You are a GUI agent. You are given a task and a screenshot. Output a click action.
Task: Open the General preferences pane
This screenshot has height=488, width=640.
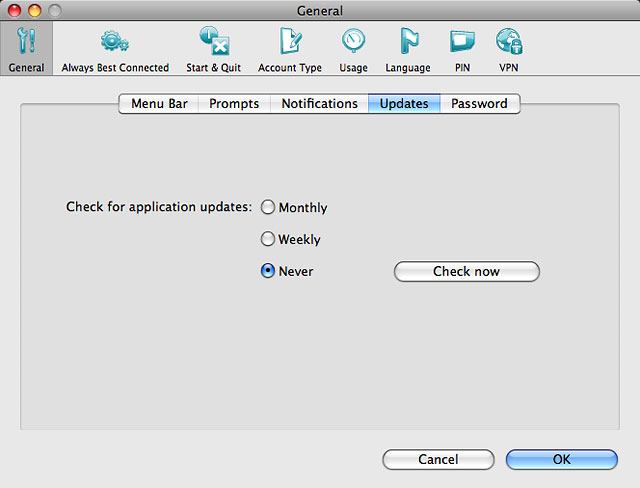tap(26, 49)
